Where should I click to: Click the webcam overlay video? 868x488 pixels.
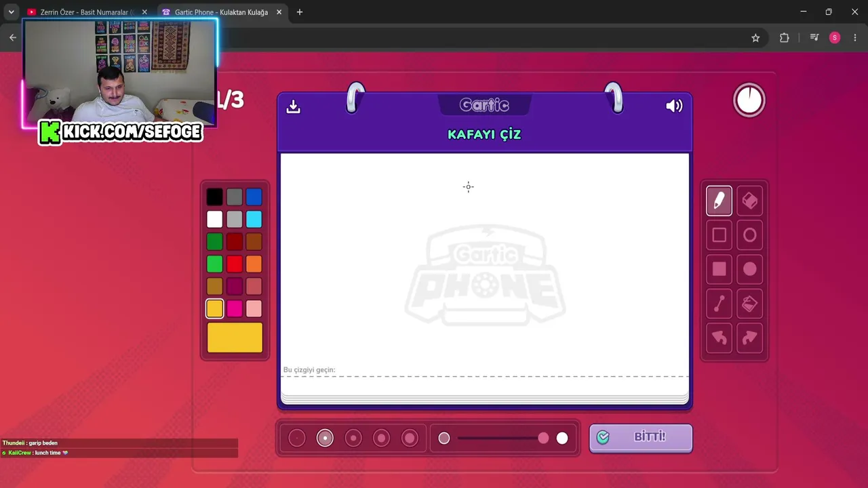120,73
